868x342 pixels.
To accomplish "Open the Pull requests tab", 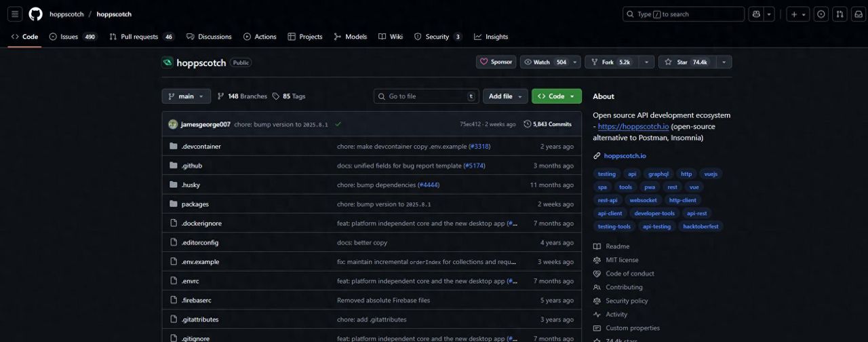I will pyautogui.click(x=139, y=37).
